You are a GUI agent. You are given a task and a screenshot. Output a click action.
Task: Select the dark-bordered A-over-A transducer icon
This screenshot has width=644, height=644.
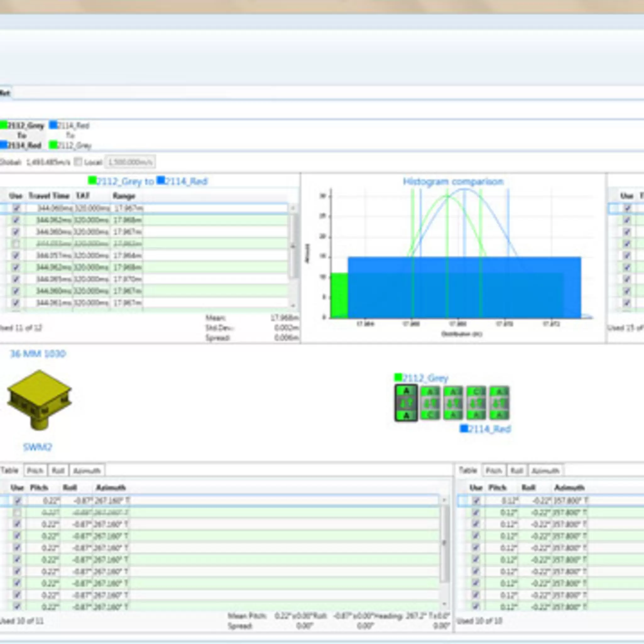tap(406, 403)
